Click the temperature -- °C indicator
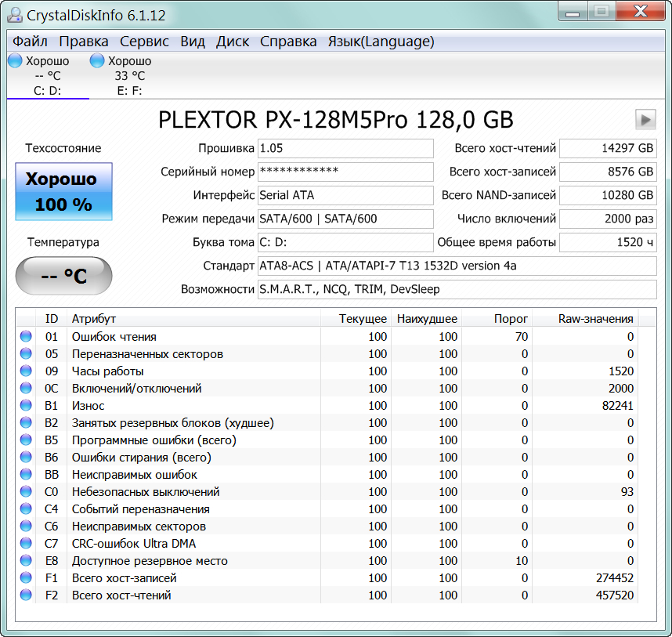Image resolution: width=672 pixels, height=637 pixels. (64, 276)
